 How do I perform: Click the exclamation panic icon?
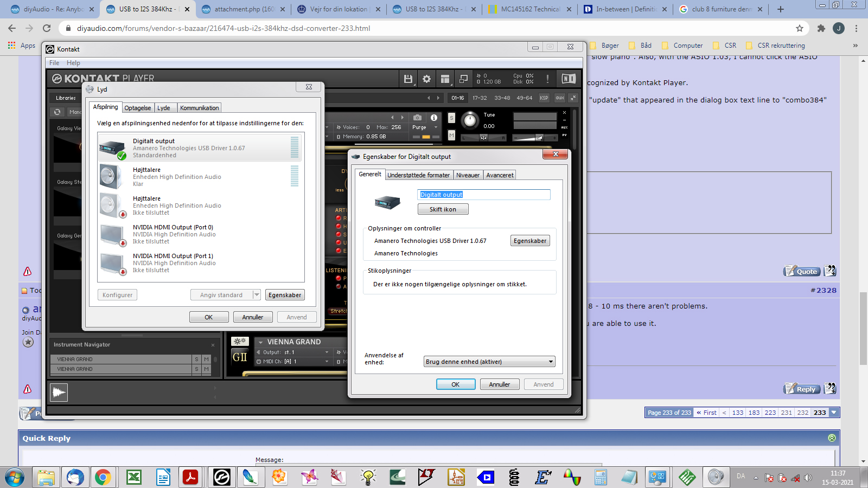pos(547,79)
